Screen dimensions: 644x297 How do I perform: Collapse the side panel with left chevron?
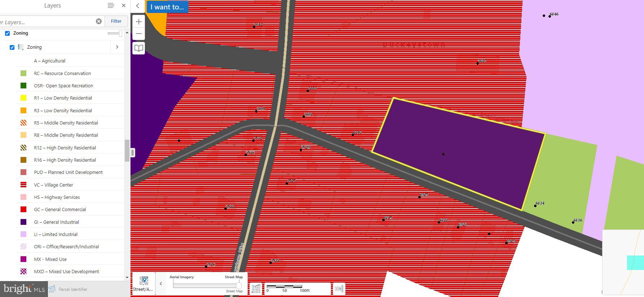point(138,6)
